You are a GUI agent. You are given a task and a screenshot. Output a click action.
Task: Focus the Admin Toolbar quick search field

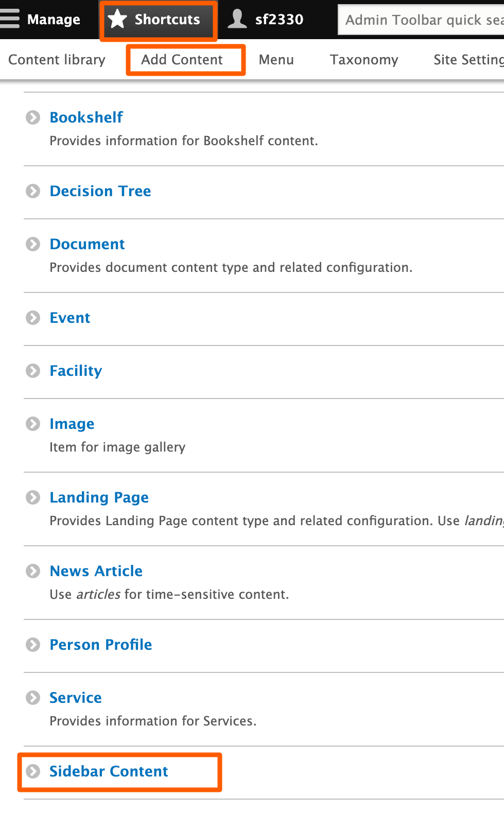[x=421, y=20]
